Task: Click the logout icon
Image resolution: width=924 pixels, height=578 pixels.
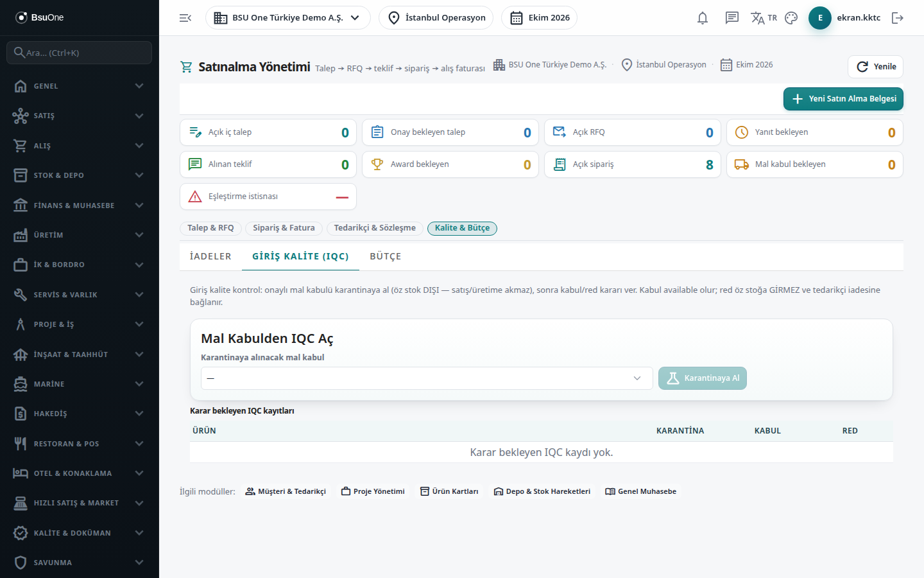Action: click(898, 18)
